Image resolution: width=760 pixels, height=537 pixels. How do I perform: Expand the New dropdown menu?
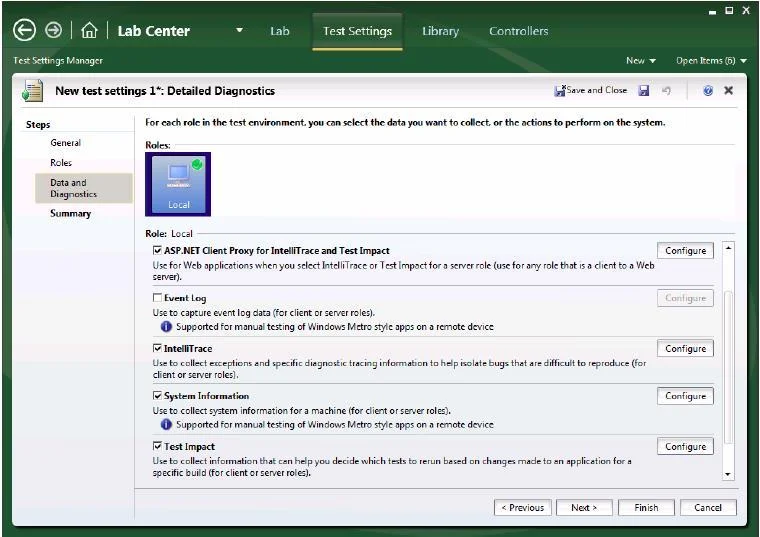[x=641, y=61]
